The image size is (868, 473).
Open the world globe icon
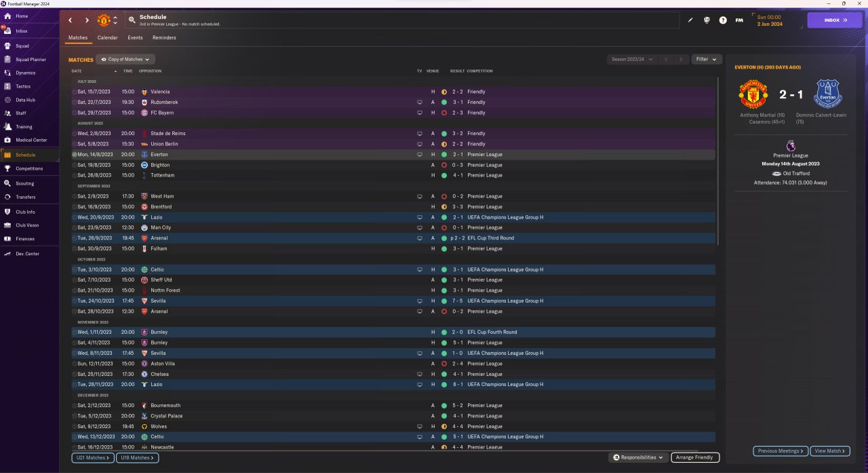707,20
